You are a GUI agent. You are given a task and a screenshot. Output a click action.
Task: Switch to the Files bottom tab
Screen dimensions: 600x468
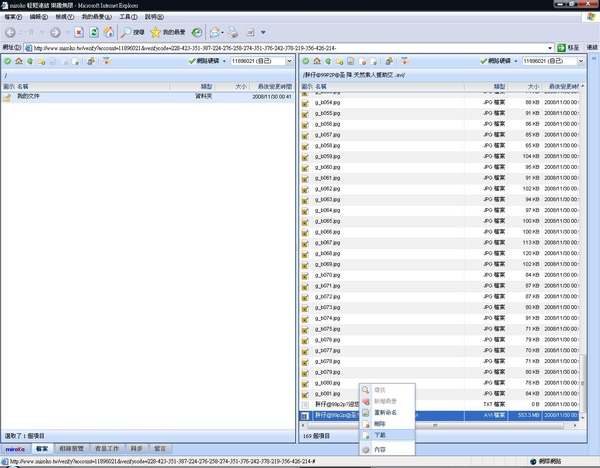42,449
